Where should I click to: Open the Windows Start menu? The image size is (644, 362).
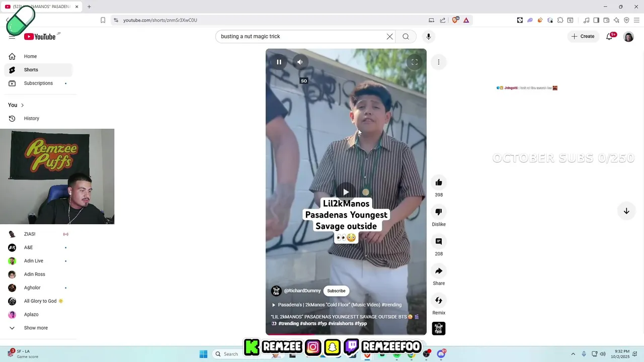203,354
